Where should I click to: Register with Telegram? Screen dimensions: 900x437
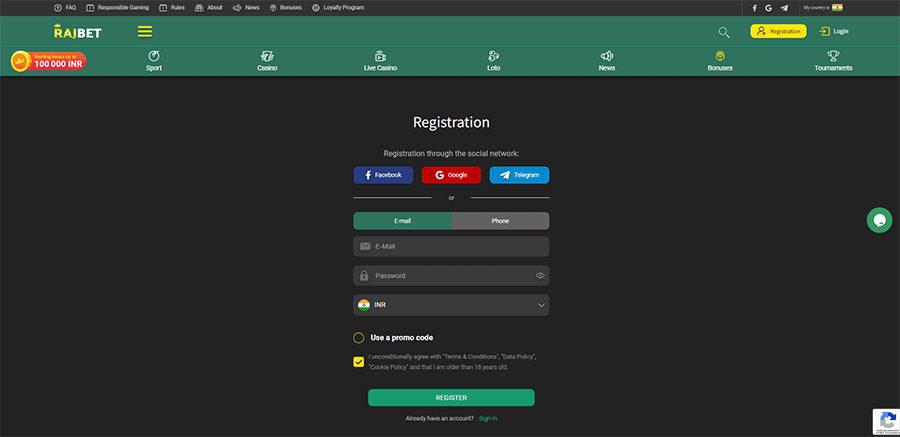click(x=519, y=175)
